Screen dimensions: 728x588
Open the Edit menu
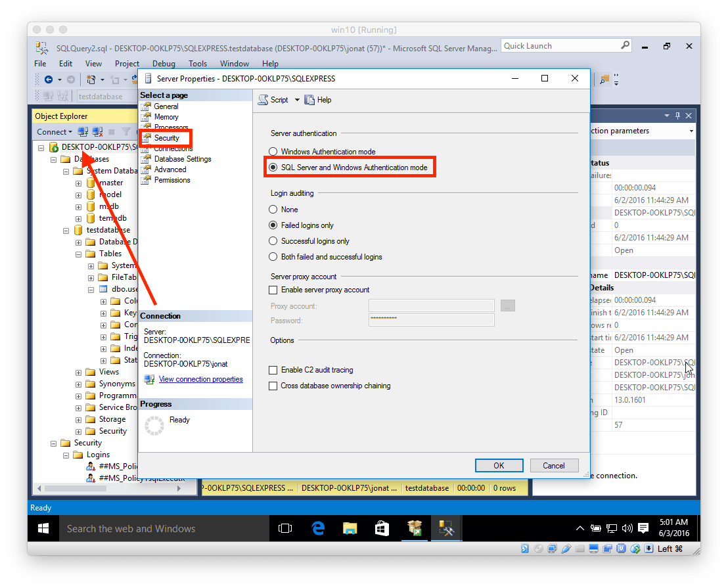pos(66,64)
